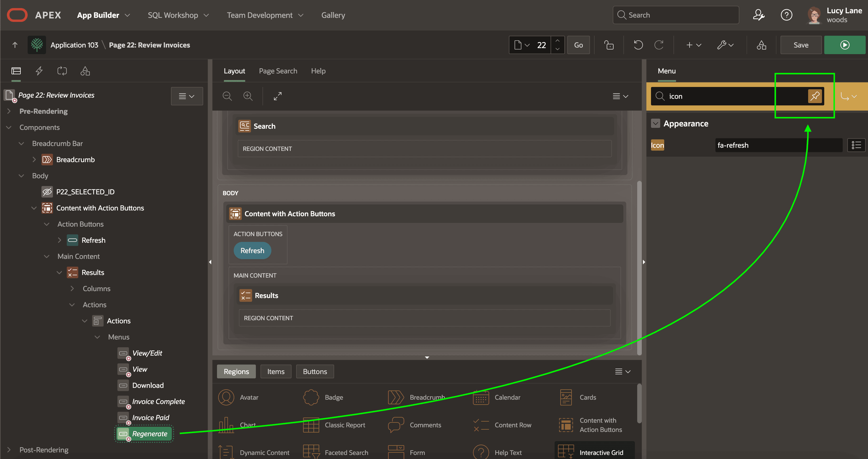Click the layout zoom in magnifier

coord(248,96)
